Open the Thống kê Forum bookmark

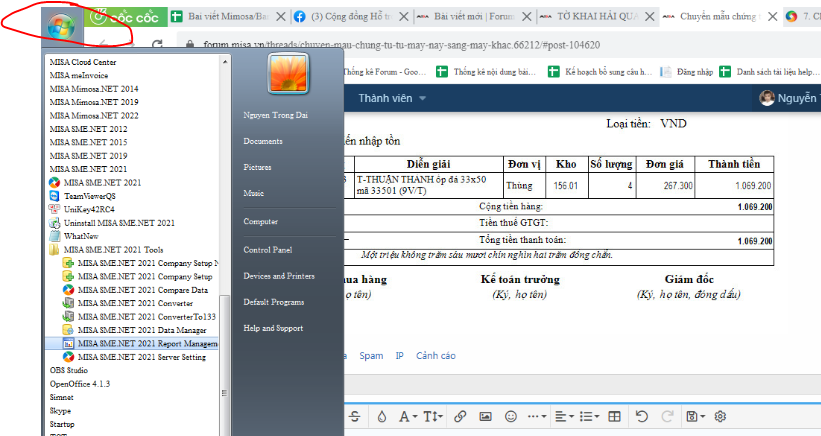point(384,72)
